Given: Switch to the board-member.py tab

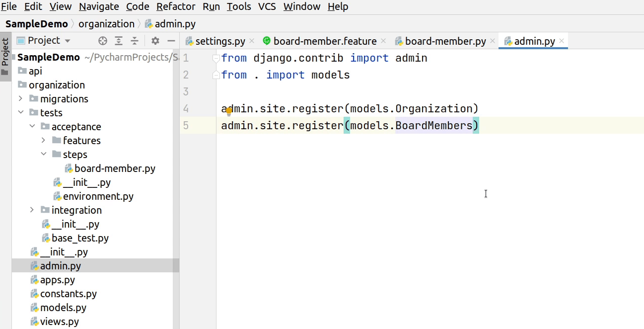Looking at the screenshot, I should tap(445, 41).
